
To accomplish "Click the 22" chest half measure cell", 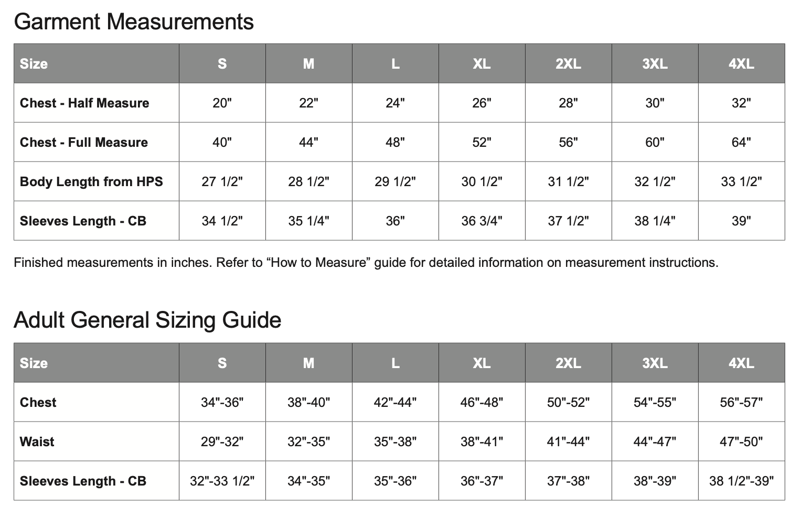I will pyautogui.click(x=308, y=103).
